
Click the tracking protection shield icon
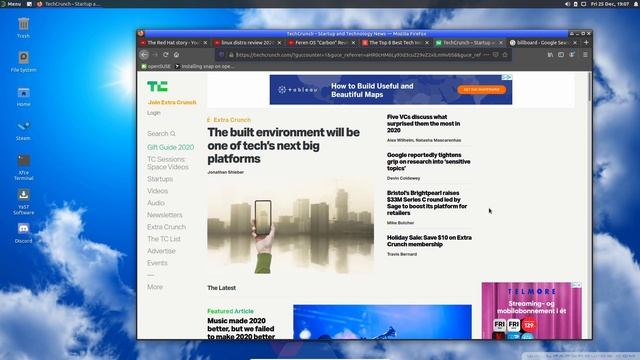pos(222,55)
